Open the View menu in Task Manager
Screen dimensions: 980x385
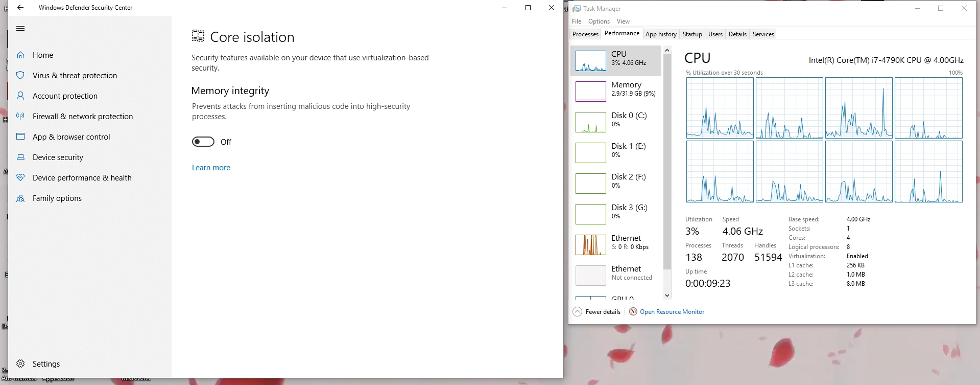pyautogui.click(x=623, y=21)
